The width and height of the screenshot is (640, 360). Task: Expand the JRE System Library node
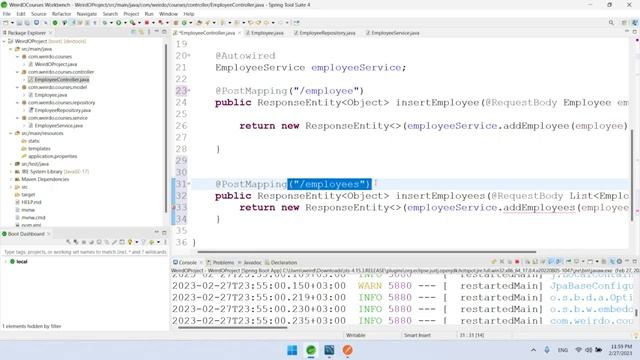11,171
